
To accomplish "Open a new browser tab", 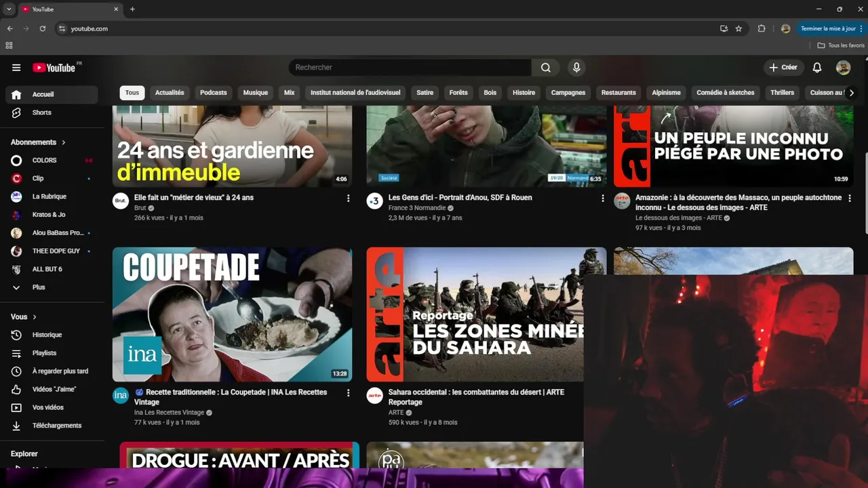I will coord(132,9).
